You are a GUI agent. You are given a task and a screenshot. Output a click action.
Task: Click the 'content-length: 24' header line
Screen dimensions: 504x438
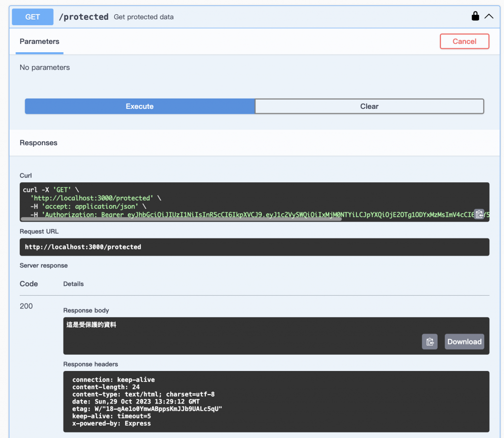106,387
